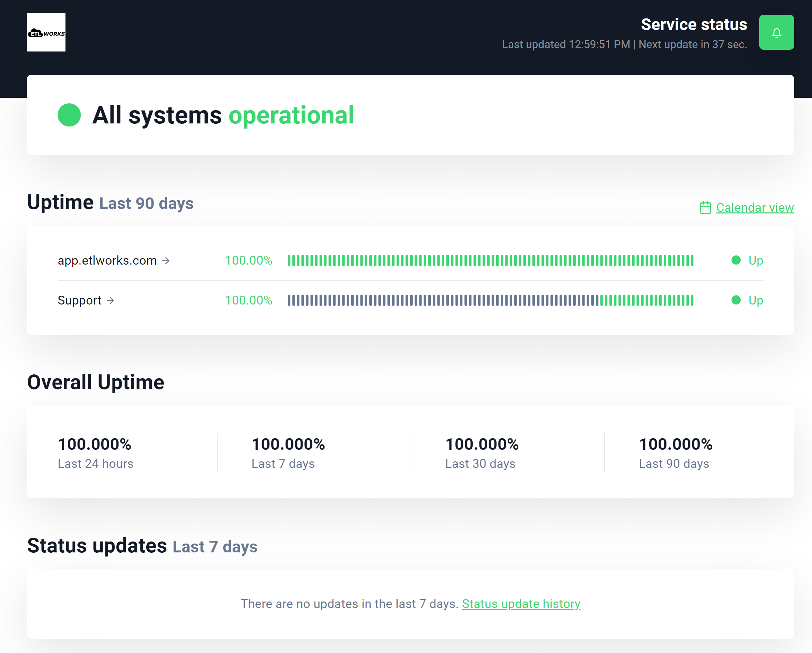Click last green bar in app.etlworks.com uptime
Screen dimensions: 812x653
[692, 261]
